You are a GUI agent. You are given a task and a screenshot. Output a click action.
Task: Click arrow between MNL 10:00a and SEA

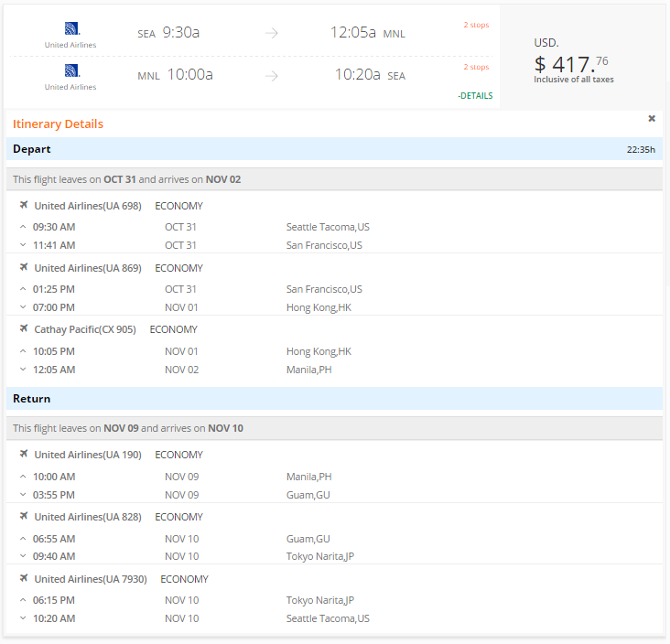[x=271, y=76]
